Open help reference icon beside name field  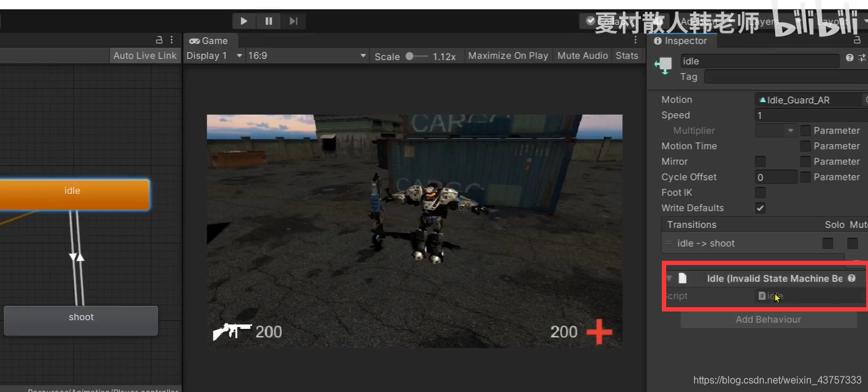(x=850, y=58)
